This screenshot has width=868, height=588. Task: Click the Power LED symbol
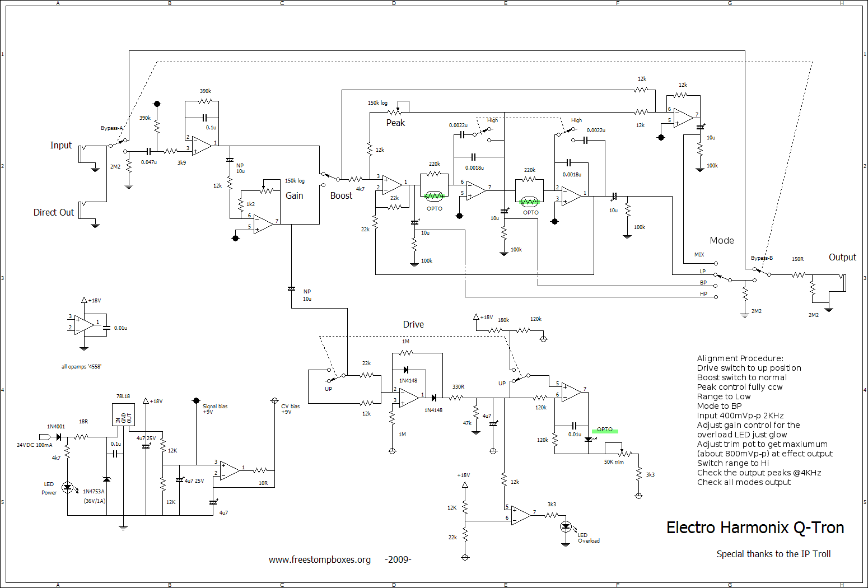pyautogui.click(x=68, y=488)
